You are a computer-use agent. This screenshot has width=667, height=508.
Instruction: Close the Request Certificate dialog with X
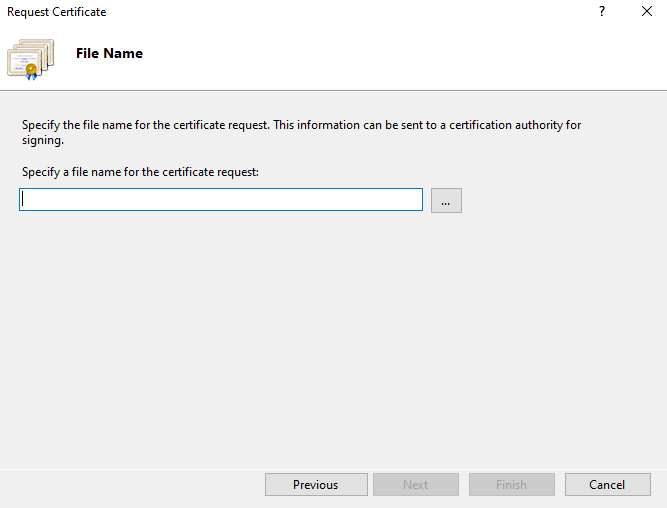click(x=646, y=12)
